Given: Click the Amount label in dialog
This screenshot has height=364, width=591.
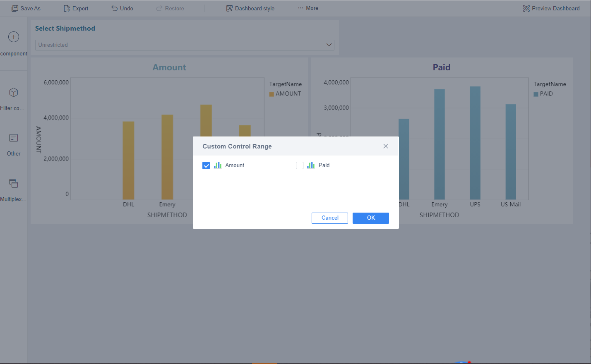Looking at the screenshot, I should click(235, 165).
